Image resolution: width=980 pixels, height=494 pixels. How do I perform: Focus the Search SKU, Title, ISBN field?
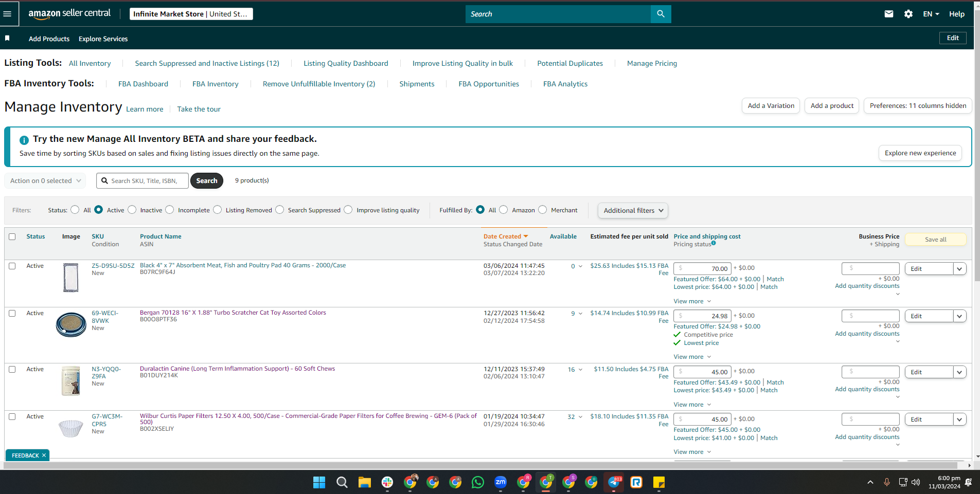(x=142, y=180)
